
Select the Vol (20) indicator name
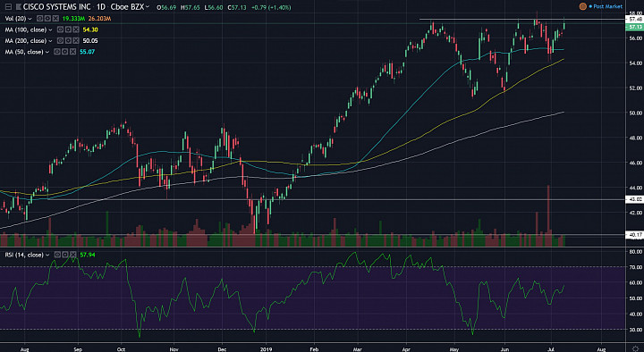click(x=15, y=19)
